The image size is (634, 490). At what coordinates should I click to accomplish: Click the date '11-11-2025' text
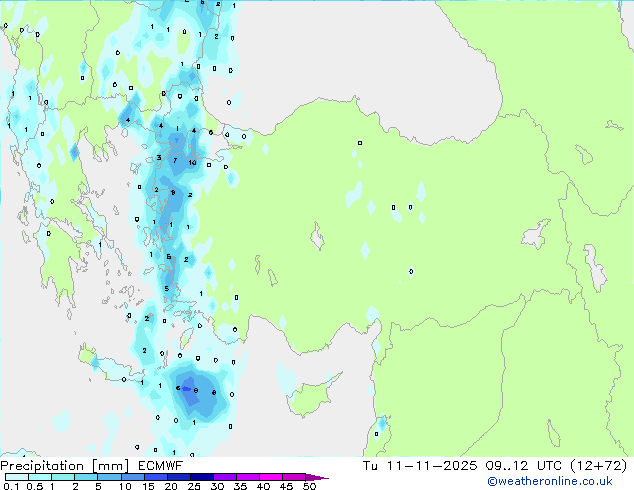[x=431, y=466]
